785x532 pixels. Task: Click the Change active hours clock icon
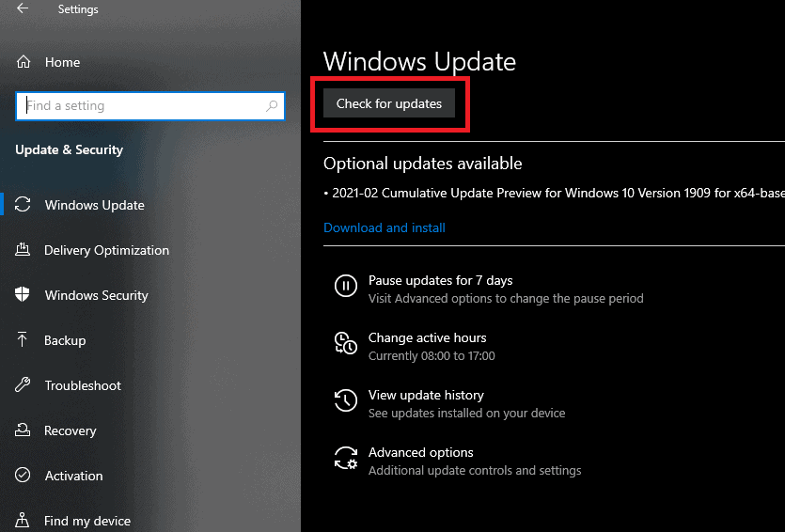(x=345, y=343)
